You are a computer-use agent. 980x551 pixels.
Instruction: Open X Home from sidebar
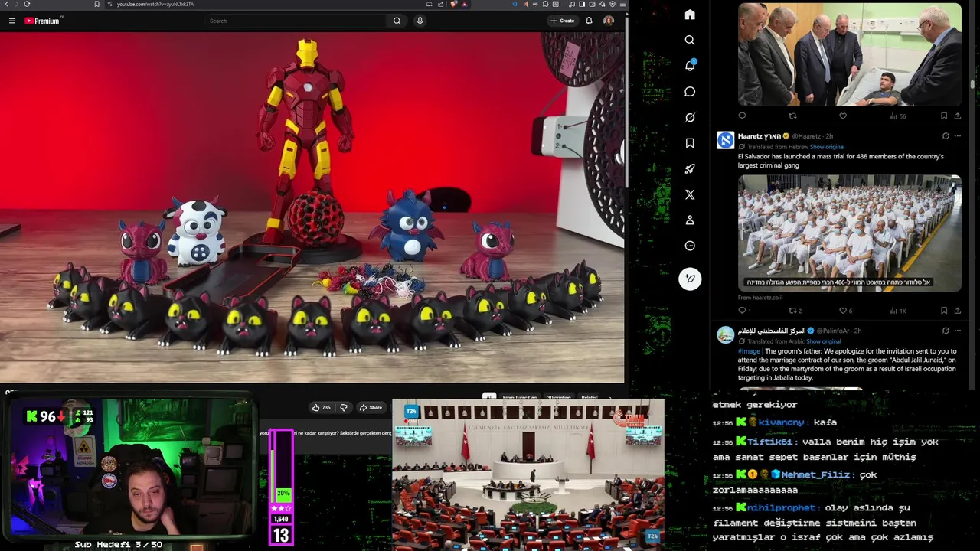(690, 15)
